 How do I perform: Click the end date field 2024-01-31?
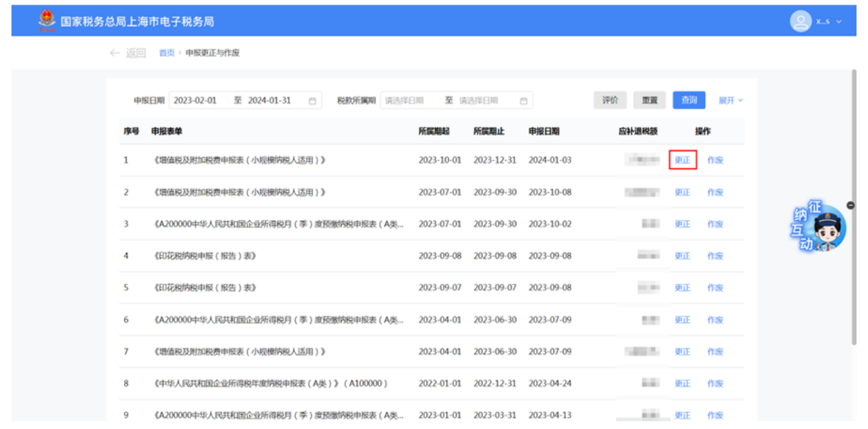[270, 100]
